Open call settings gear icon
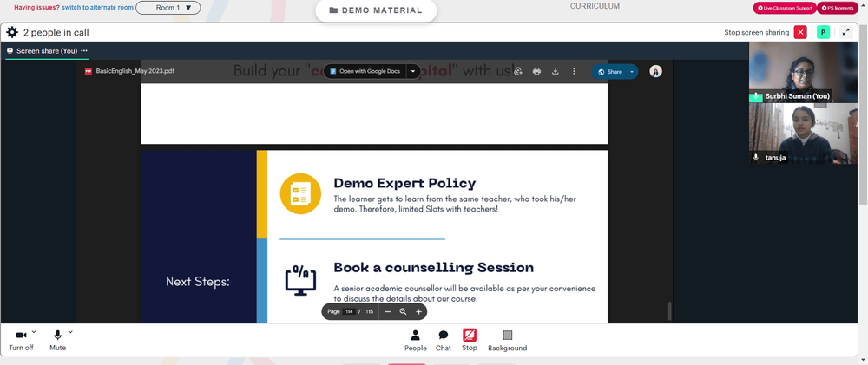Screen dimensions: 868x365 12,32
